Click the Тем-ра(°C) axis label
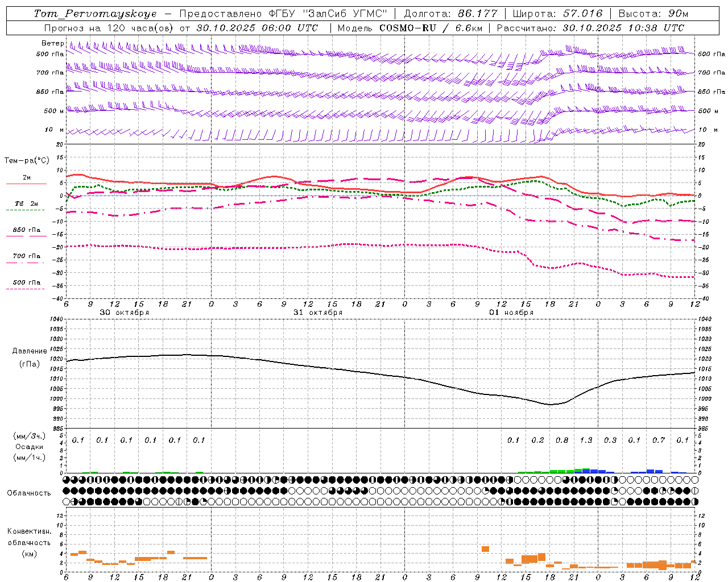728x582 pixels. [x=27, y=161]
